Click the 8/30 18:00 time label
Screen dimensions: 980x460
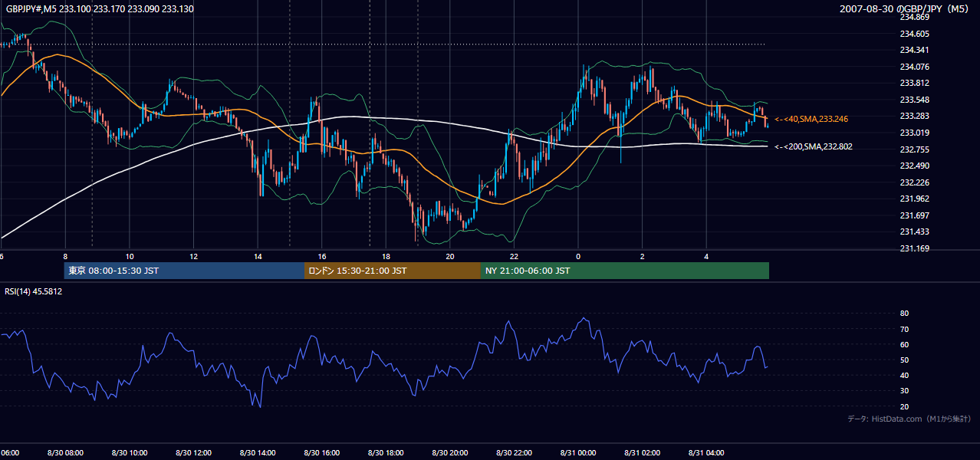(x=386, y=452)
